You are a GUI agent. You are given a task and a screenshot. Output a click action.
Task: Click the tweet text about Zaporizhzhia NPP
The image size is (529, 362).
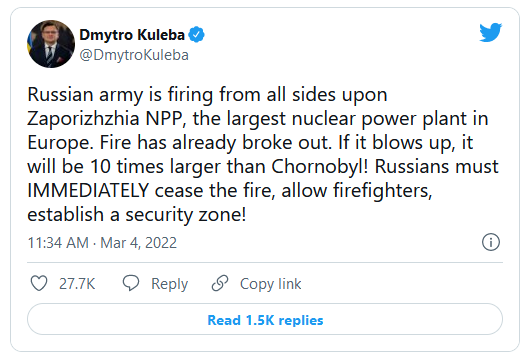pos(263,154)
